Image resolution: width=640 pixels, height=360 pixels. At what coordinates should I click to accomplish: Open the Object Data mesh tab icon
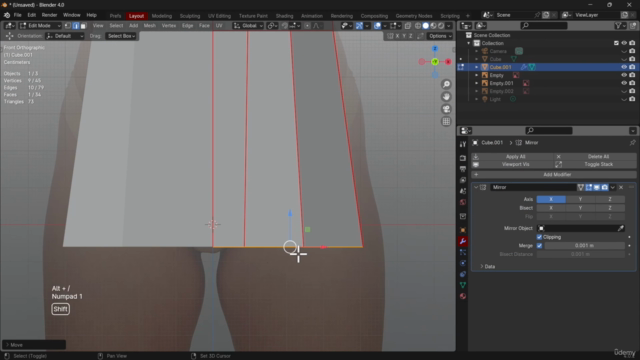tap(462, 285)
